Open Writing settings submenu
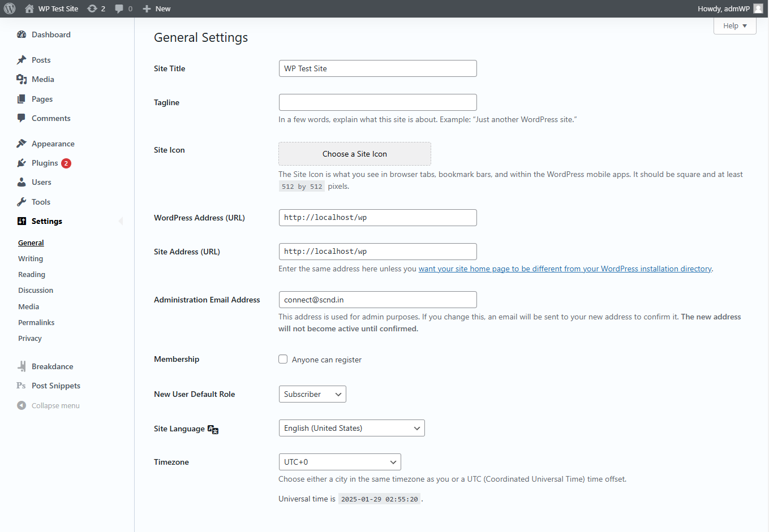 [x=31, y=258]
